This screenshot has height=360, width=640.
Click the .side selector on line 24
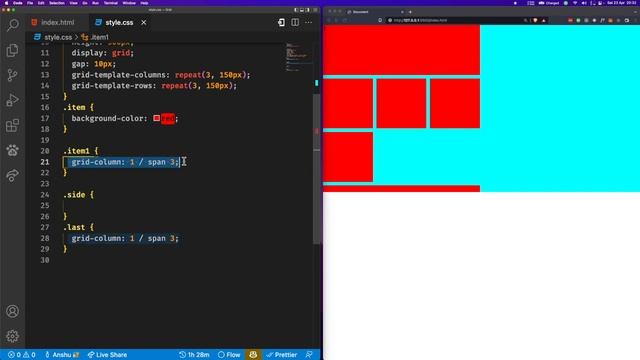click(x=74, y=195)
